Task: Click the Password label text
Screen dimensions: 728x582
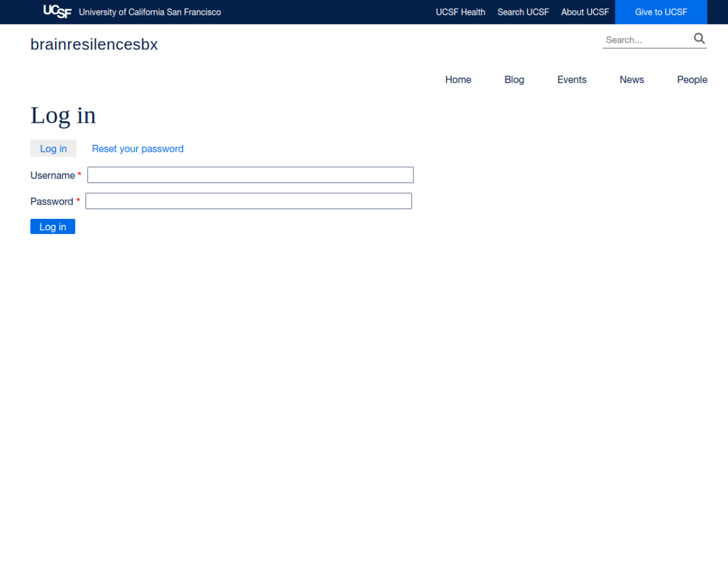Action: [51, 201]
